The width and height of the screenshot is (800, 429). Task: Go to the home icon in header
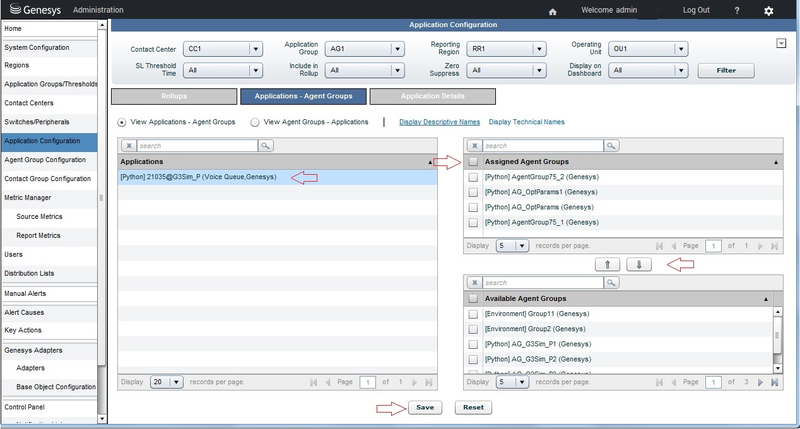point(552,11)
